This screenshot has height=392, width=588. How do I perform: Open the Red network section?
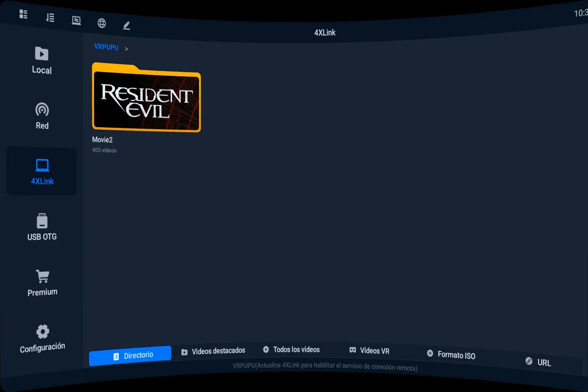point(42,116)
